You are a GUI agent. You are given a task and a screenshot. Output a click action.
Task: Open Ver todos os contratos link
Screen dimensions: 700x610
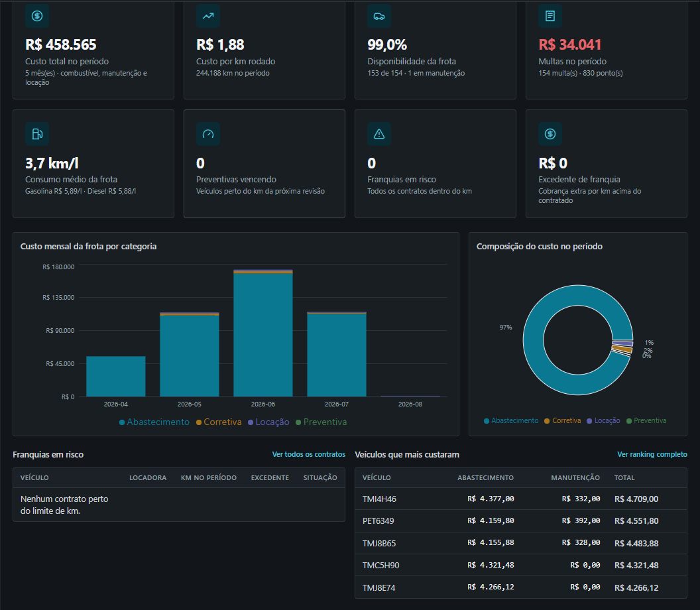tap(308, 454)
